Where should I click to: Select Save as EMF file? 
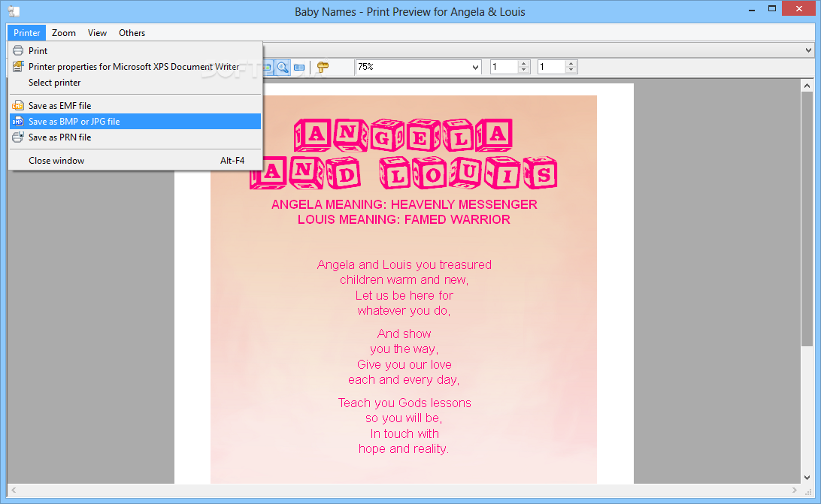[x=135, y=106]
